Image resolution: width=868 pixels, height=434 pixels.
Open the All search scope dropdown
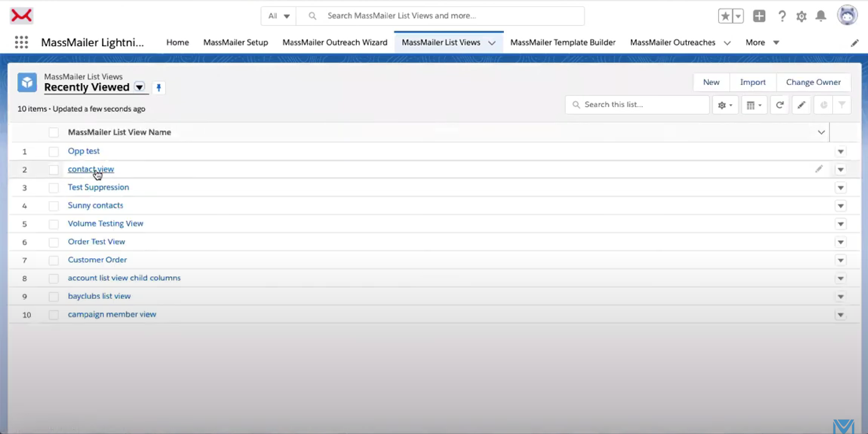click(279, 16)
